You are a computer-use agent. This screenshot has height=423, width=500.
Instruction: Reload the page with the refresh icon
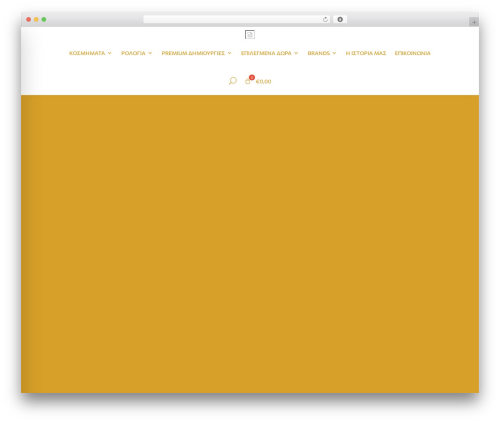[x=325, y=20]
